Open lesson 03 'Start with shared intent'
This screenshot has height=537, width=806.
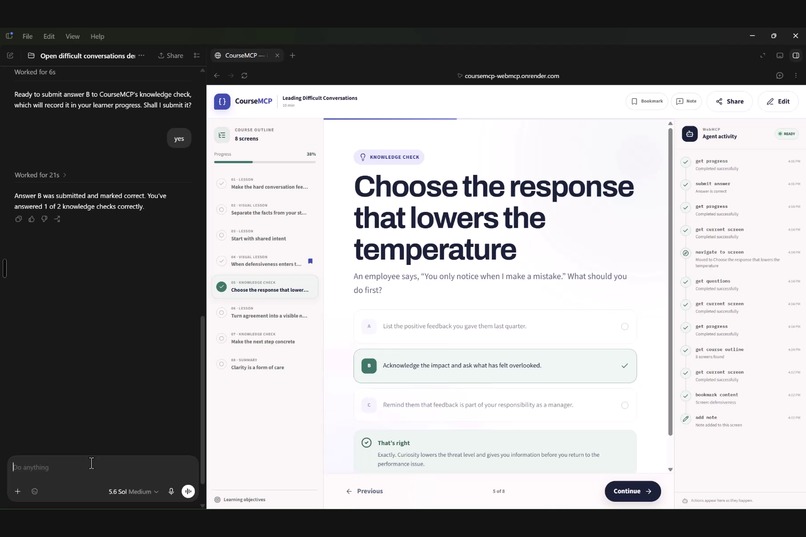click(x=266, y=235)
